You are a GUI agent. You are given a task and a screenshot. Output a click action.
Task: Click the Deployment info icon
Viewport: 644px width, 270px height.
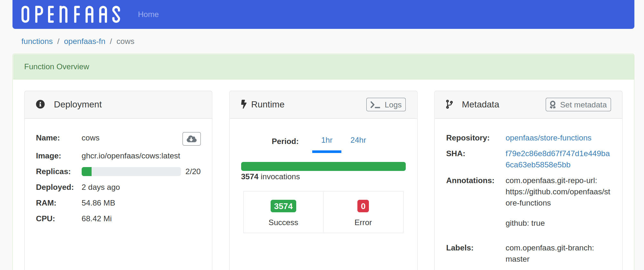40,104
